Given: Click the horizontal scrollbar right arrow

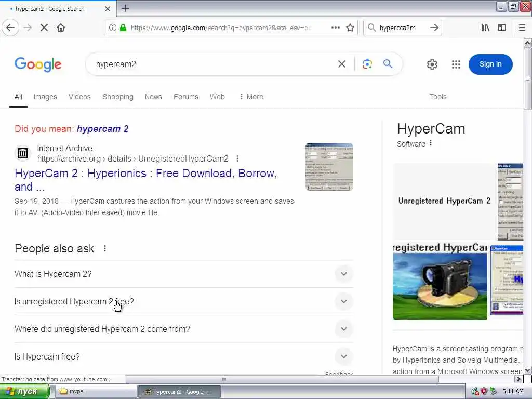Looking at the screenshot, I should [518, 379].
